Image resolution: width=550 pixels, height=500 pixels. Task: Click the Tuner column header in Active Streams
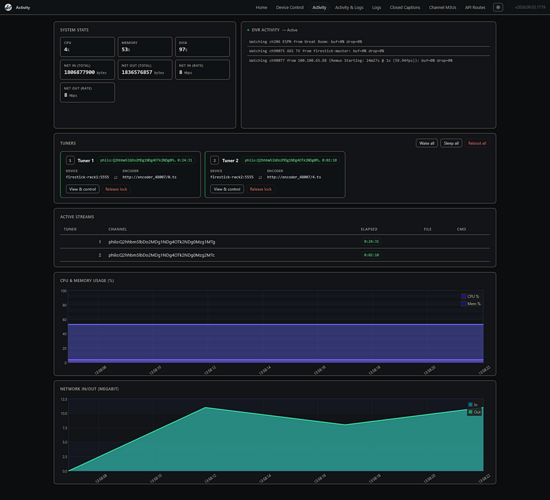coord(70,229)
